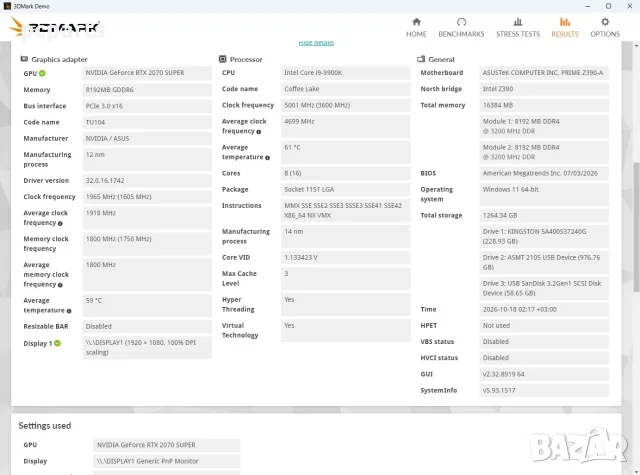Open the Home icon in navigation
Screen dimensions: 640x475
[416, 22]
